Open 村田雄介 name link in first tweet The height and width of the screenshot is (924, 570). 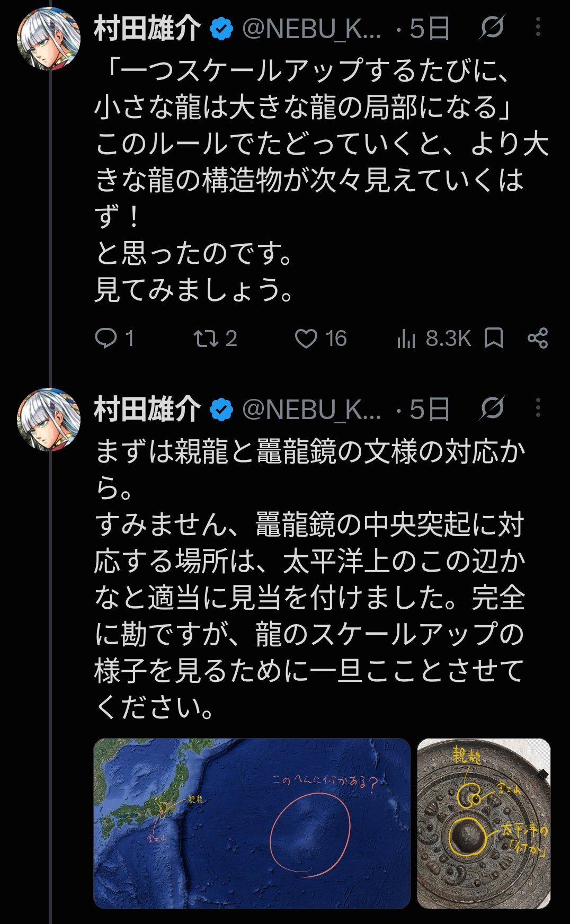[148, 28]
